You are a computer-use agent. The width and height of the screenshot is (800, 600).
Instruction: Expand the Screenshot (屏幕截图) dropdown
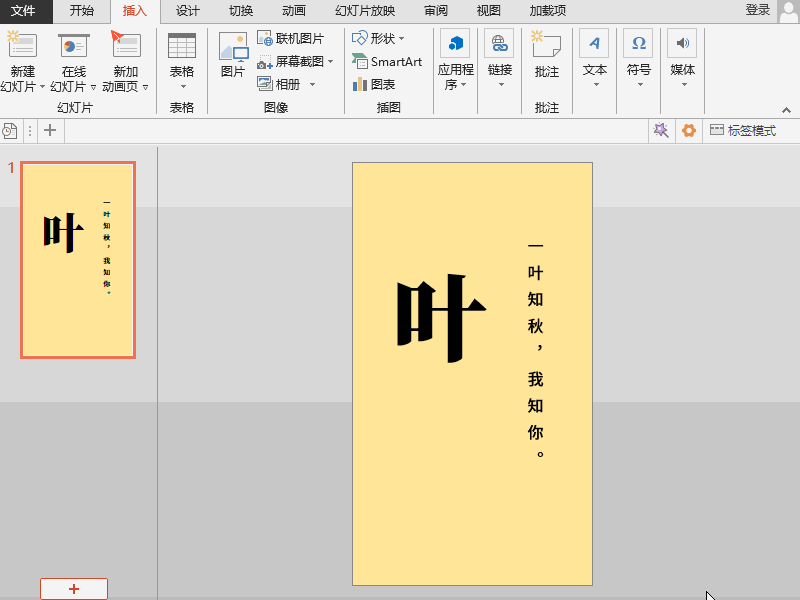[x=296, y=61]
